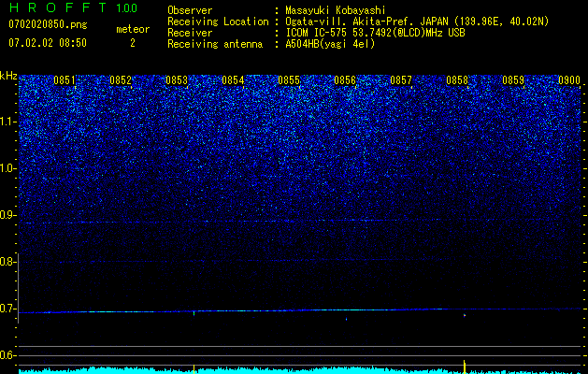Click the 0859 time marker
This screenshot has height=374, width=588.
click(513, 80)
